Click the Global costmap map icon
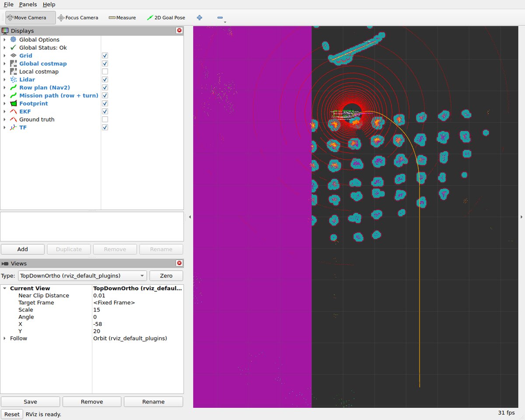The height and width of the screenshot is (420, 525). (x=13, y=63)
